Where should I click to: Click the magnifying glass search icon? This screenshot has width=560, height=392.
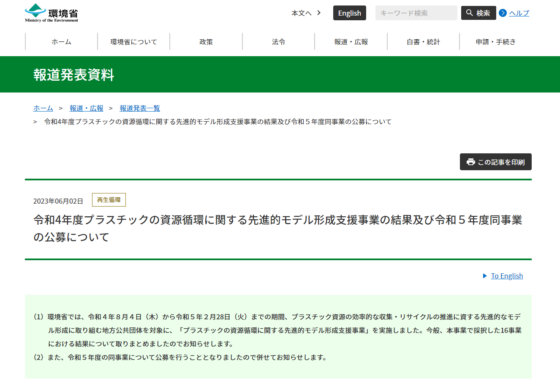(469, 13)
